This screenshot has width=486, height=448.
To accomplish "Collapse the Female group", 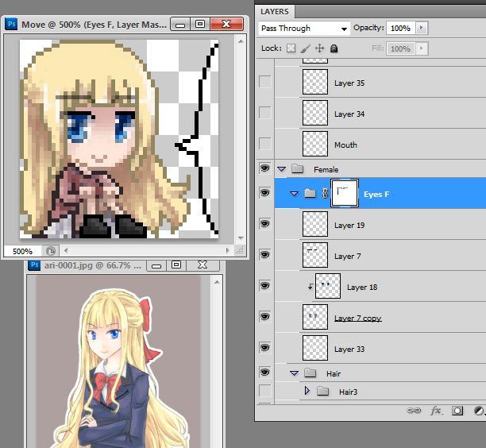I will [x=281, y=169].
